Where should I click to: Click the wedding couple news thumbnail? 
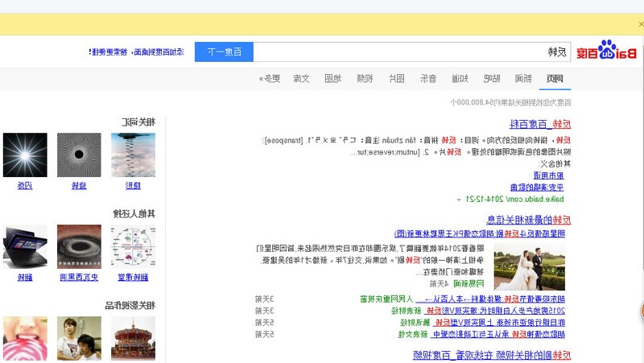coord(530,267)
